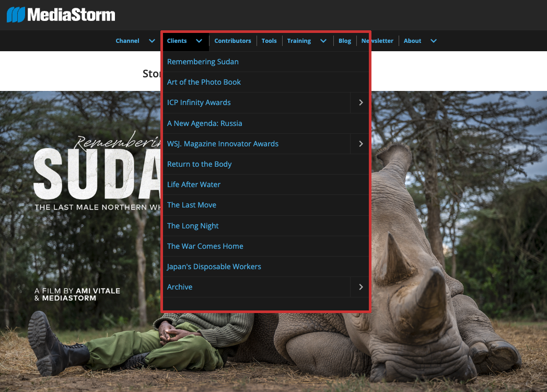Click the MediaStorm logo
Screen dimensions: 547x392
[x=61, y=15]
